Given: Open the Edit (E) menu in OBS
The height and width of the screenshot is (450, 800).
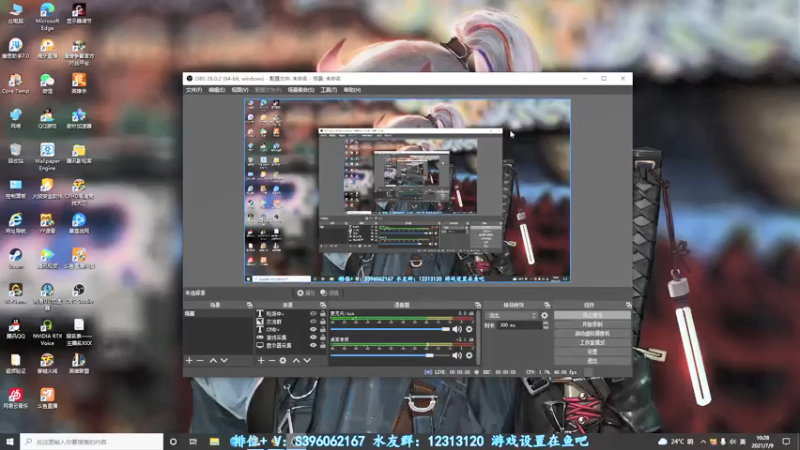Looking at the screenshot, I should coord(216,90).
